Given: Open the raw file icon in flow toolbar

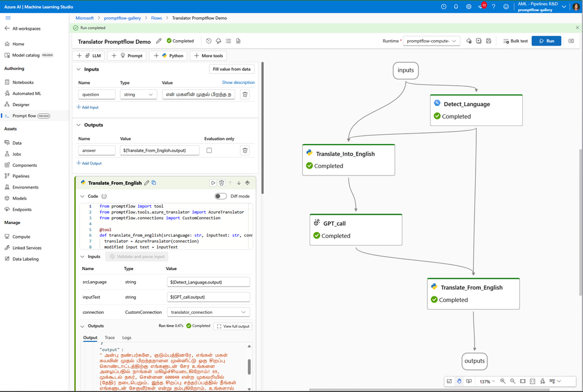Looking at the screenshot, I should (x=238, y=41).
